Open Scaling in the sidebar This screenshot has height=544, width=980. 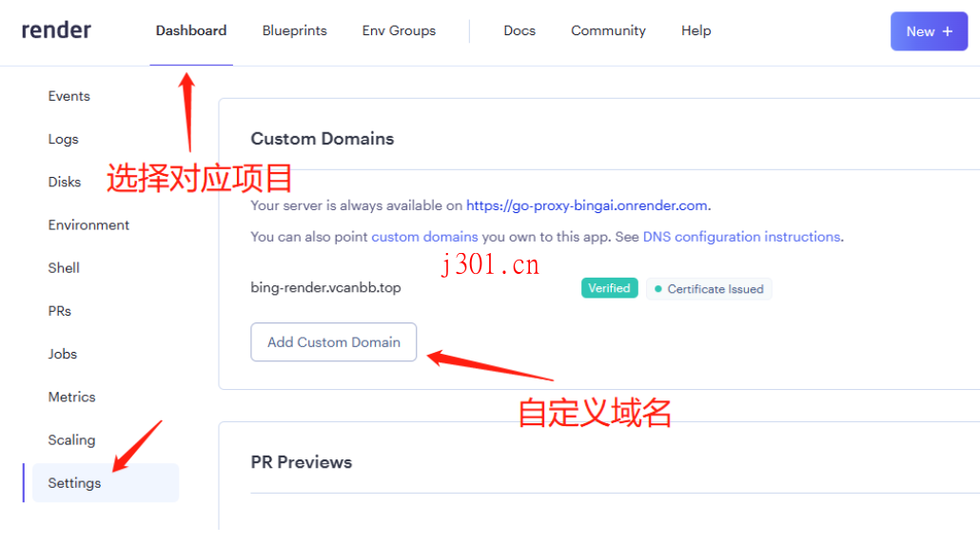click(71, 440)
